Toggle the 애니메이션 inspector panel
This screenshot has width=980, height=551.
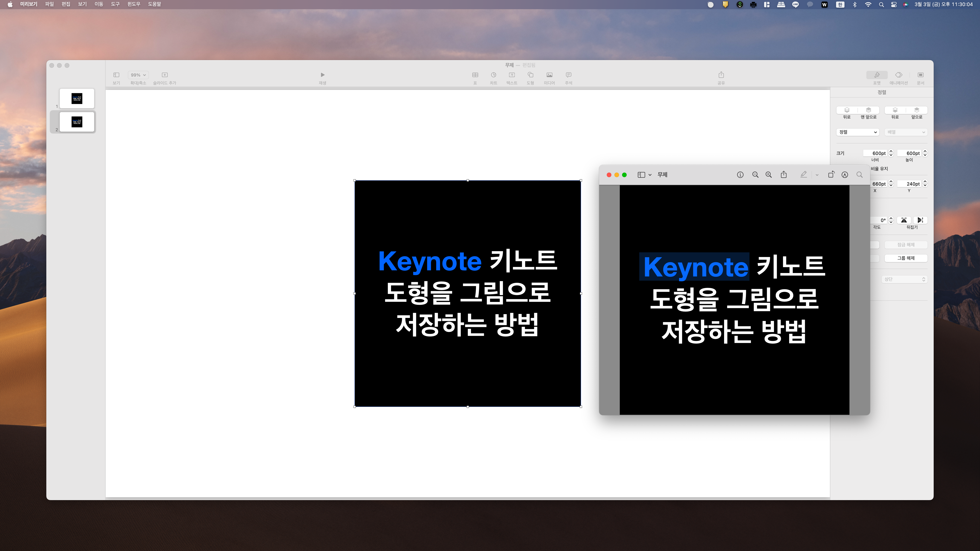pos(899,75)
